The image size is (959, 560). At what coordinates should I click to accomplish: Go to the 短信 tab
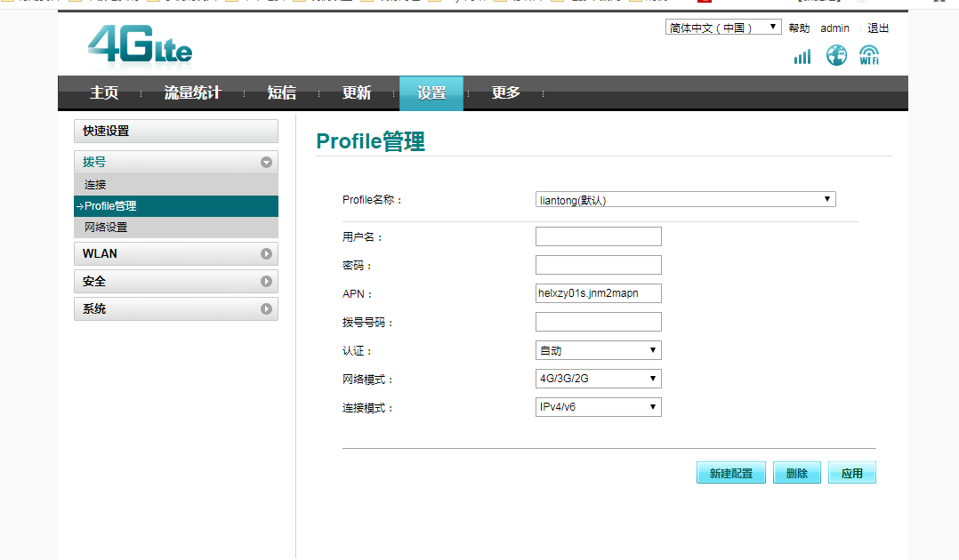pos(282,93)
